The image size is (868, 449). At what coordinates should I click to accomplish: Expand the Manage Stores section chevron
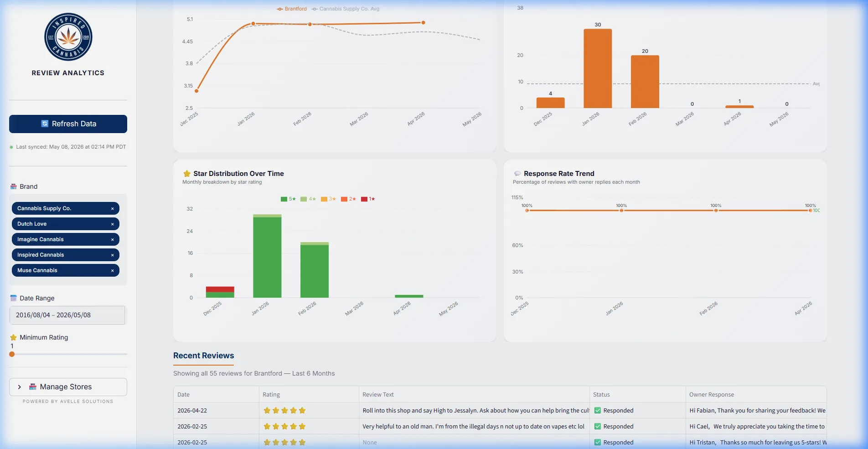click(20, 387)
